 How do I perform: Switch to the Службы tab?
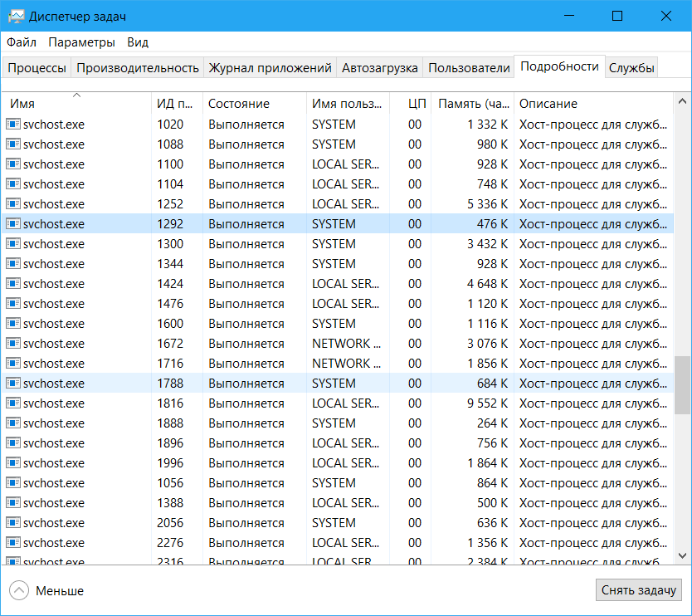(x=631, y=67)
